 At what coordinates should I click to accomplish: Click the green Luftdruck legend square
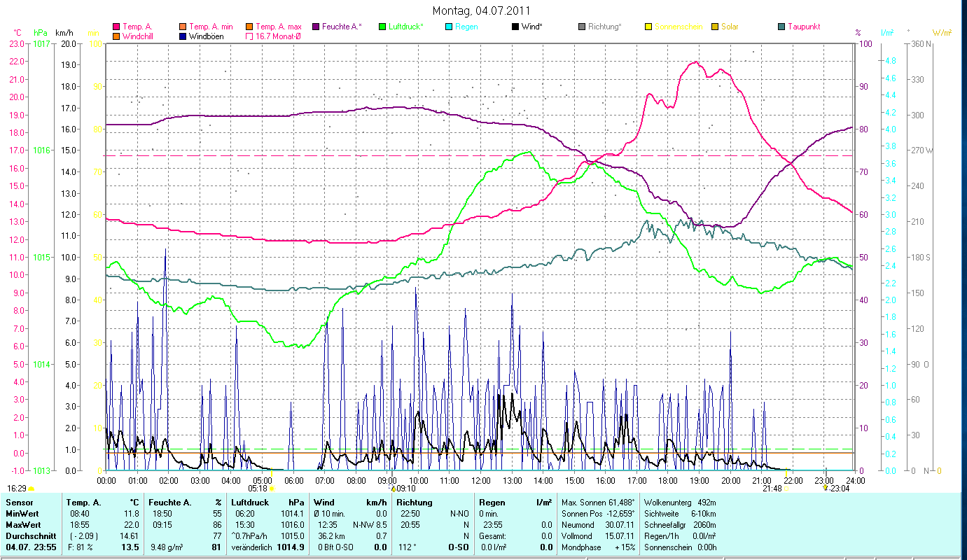(382, 27)
